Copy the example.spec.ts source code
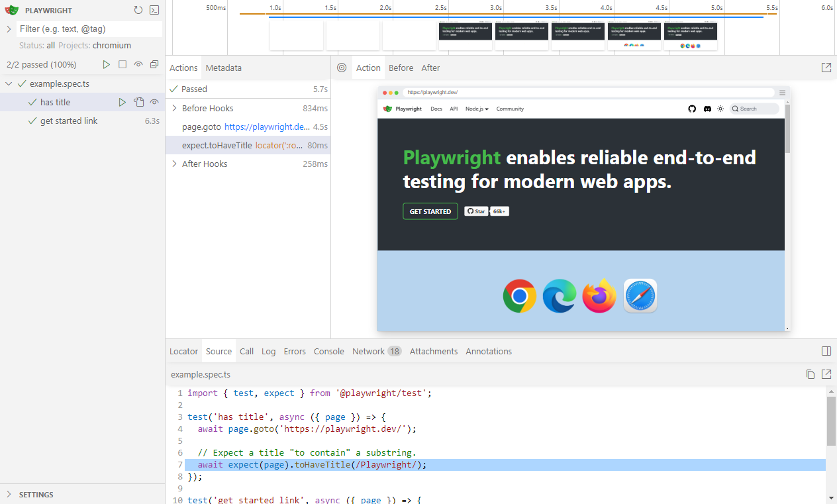Viewport: 837px width, 504px height. coord(810,374)
